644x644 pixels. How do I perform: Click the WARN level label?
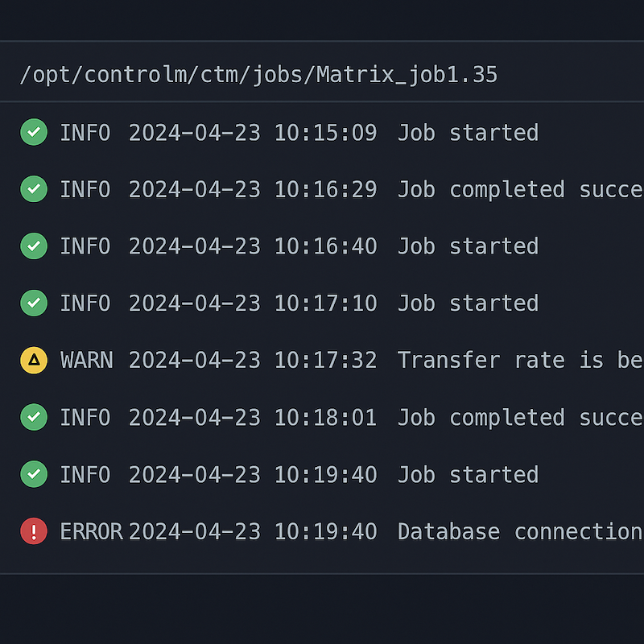tap(87, 360)
